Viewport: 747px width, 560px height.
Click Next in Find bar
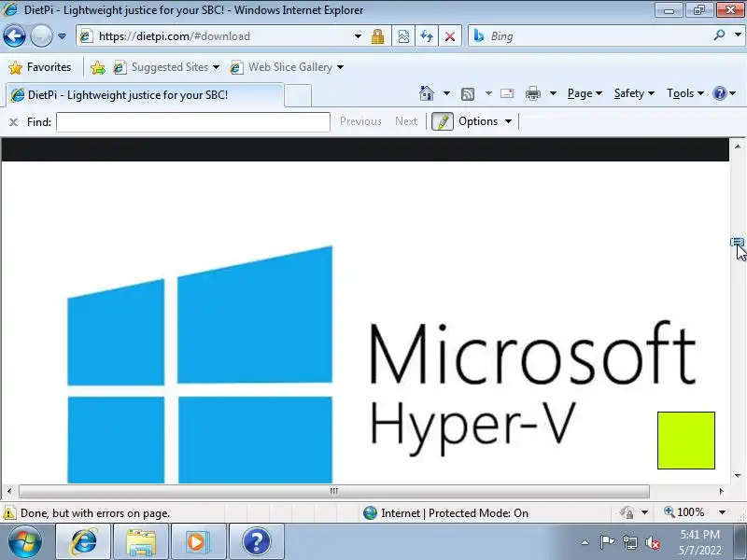tap(406, 121)
